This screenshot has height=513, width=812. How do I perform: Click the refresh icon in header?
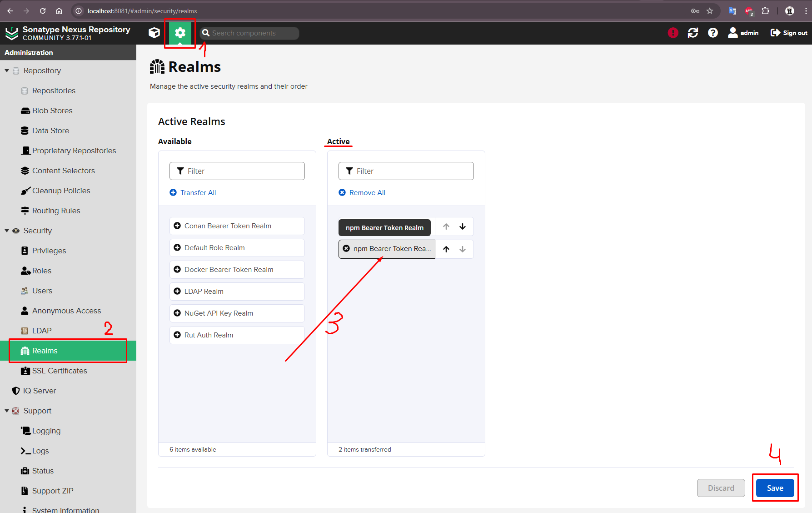tap(692, 33)
